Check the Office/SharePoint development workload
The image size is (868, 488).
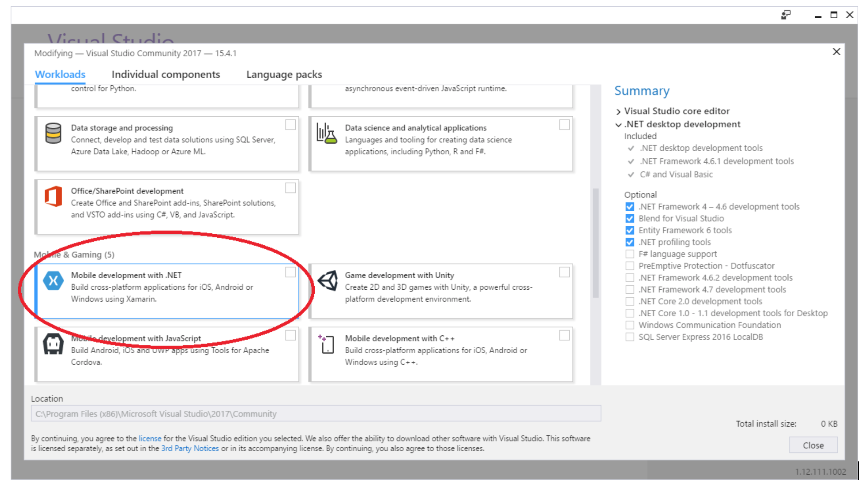290,188
